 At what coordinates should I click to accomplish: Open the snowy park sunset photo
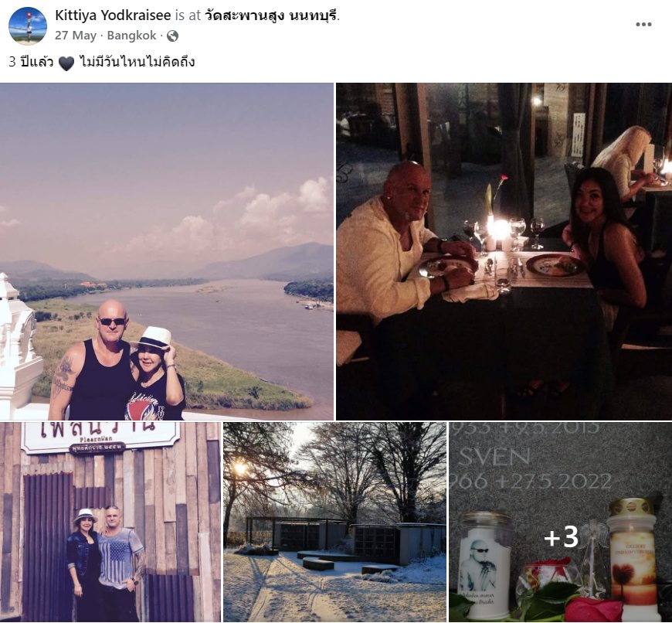click(334, 522)
